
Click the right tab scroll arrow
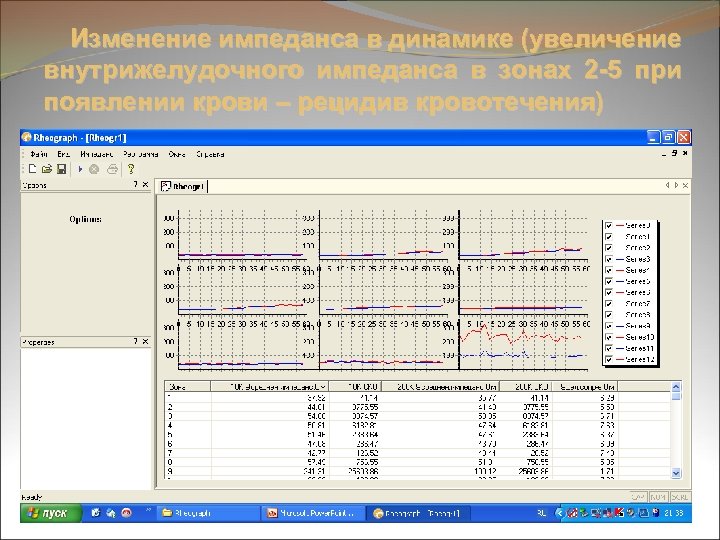tap(676, 185)
